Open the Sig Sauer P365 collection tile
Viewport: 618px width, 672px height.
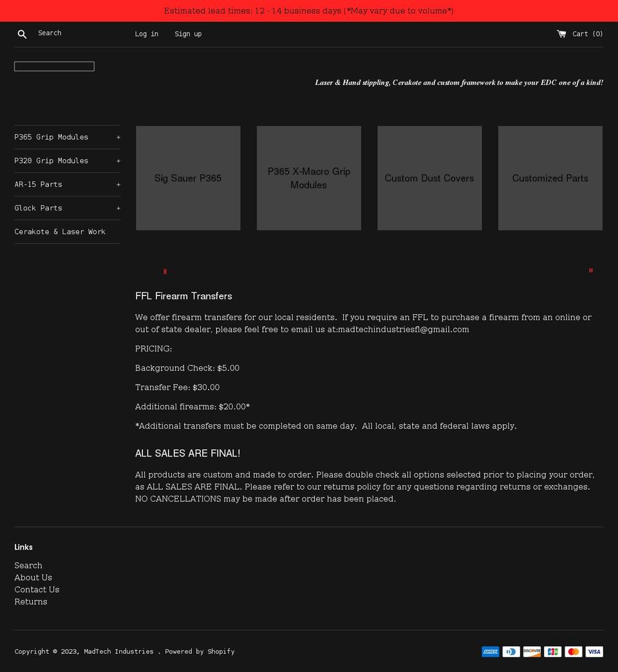click(188, 178)
